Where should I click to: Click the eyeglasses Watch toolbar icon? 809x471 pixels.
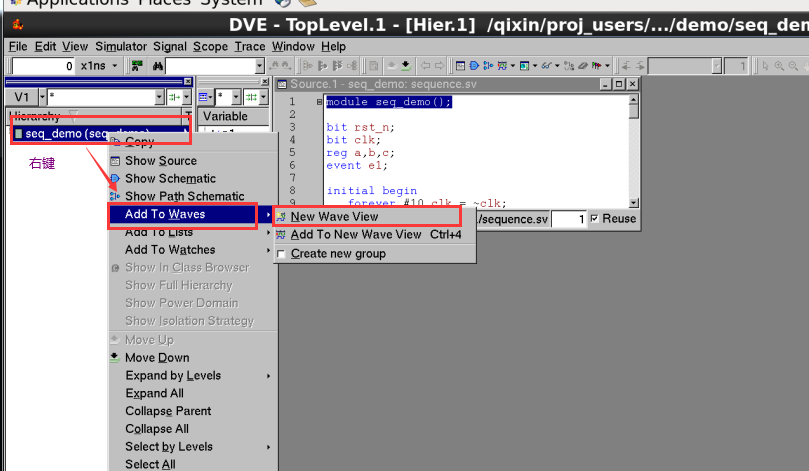(x=546, y=66)
